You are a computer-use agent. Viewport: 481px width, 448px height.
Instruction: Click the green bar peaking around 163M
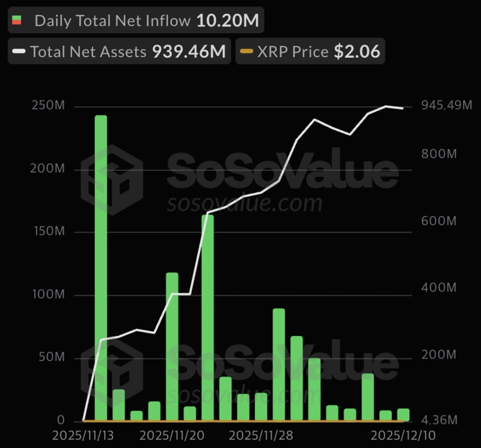pos(207,318)
